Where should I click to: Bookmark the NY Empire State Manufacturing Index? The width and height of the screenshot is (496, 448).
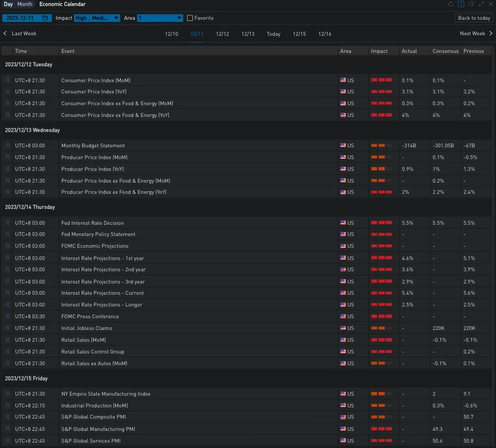click(x=7, y=394)
